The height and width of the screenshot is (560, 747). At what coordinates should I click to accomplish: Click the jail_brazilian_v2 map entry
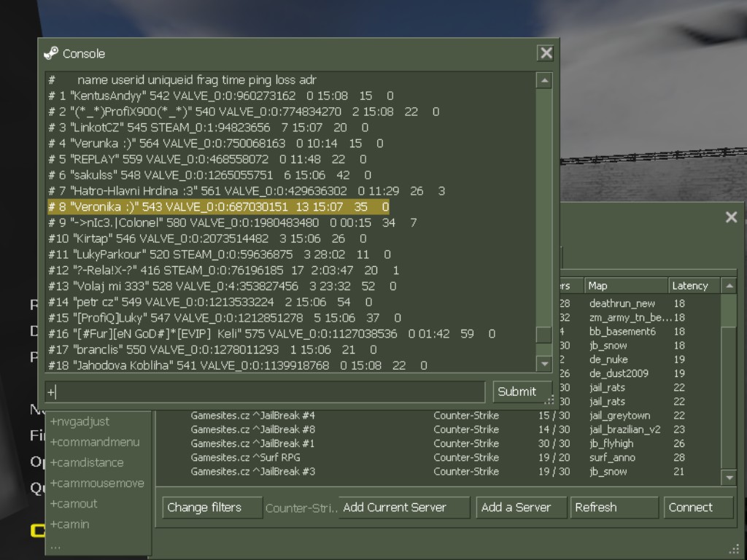(x=624, y=429)
